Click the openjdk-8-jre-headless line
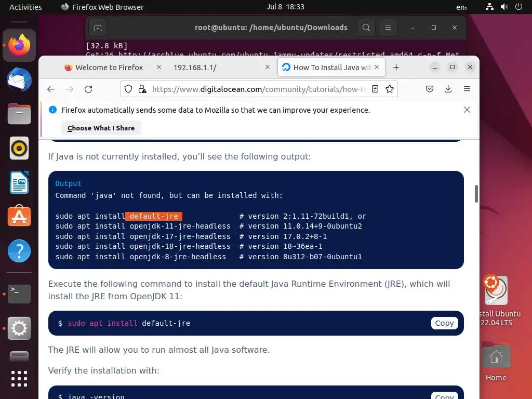532x399 pixels. click(209, 257)
